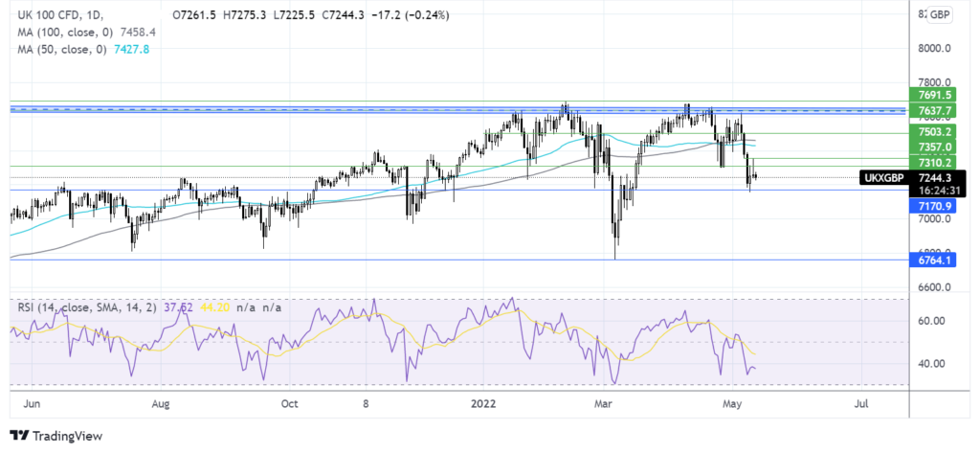The image size is (980, 453).
Task: Click the RSI 60.00 scale value
Action: click(930, 321)
